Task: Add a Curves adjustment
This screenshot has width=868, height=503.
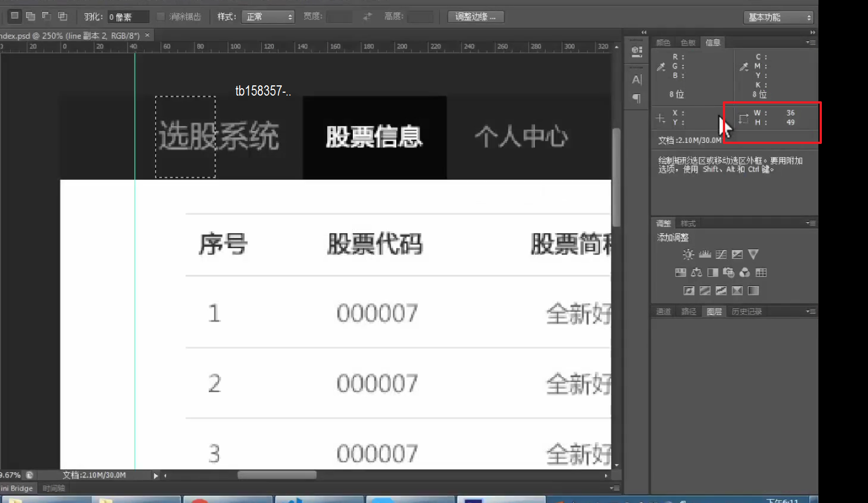Action: coord(721,254)
